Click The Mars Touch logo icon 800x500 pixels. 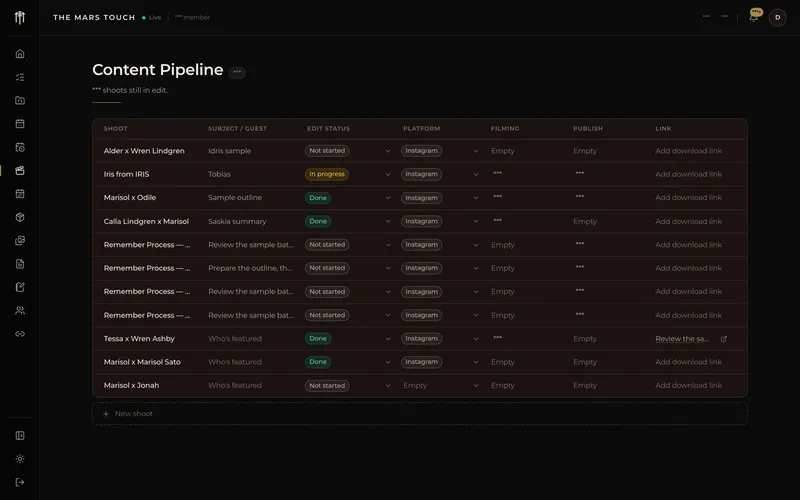tap(20, 17)
